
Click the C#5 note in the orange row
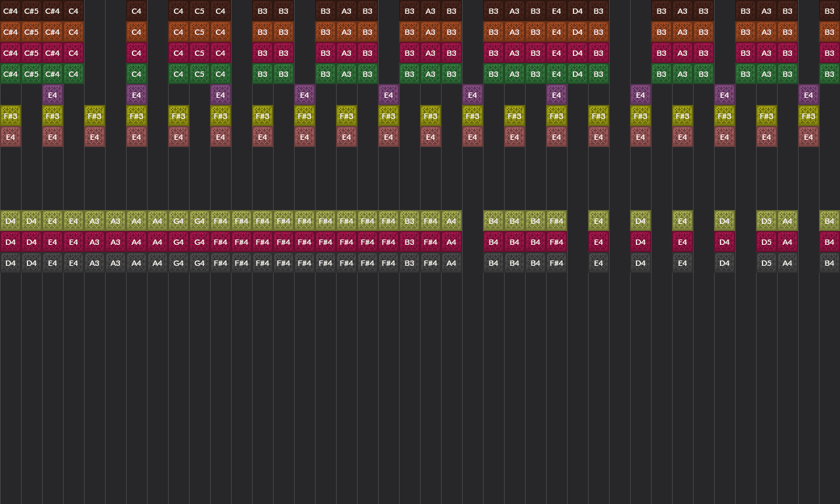(x=31, y=32)
